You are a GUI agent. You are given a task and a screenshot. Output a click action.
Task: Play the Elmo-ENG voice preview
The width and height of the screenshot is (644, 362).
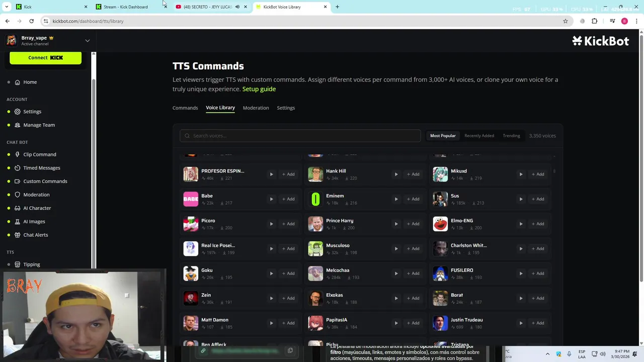(x=521, y=224)
